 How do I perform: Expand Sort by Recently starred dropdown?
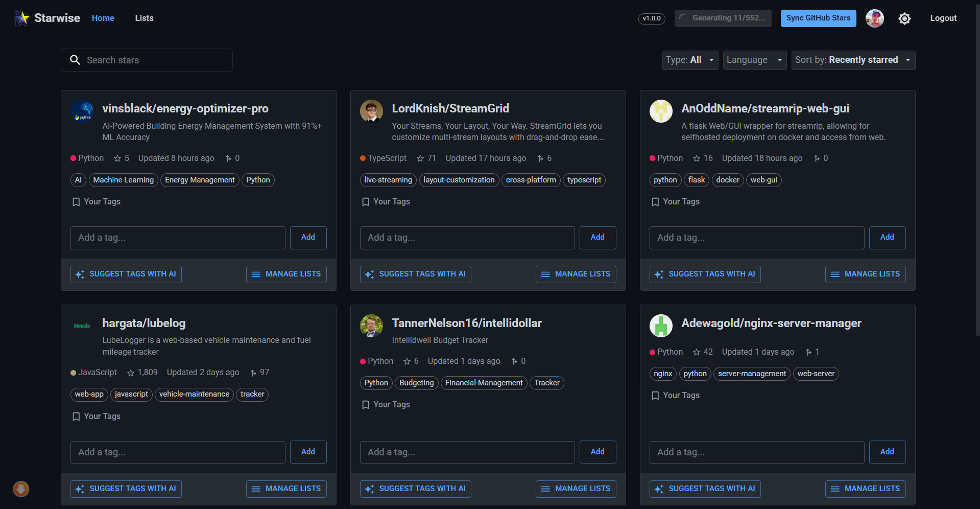click(853, 60)
